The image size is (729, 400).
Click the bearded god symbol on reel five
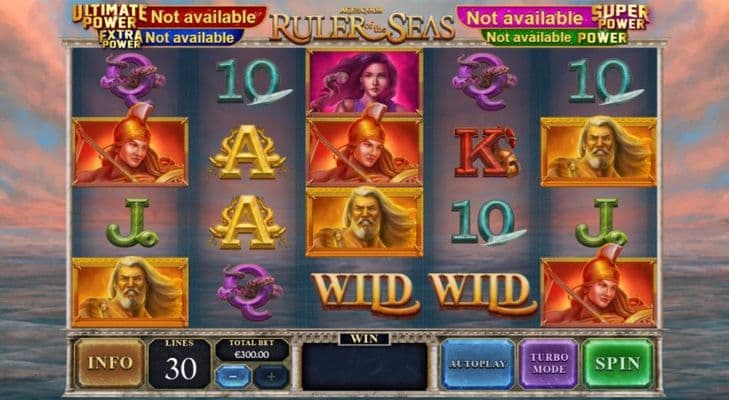point(598,152)
